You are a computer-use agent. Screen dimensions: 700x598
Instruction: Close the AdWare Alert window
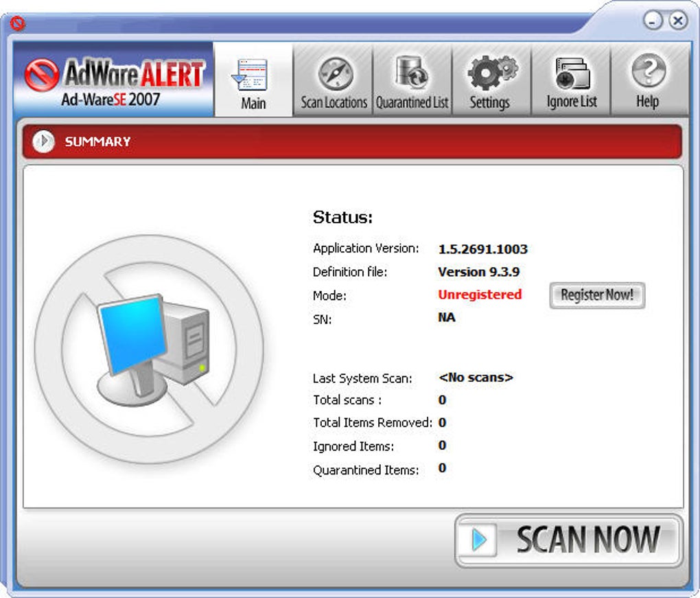[x=678, y=21]
